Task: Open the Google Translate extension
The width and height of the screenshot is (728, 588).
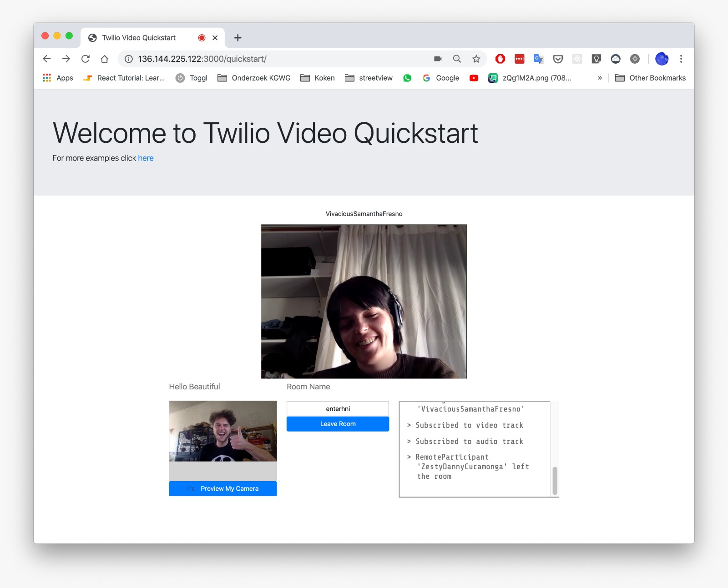Action: pyautogui.click(x=539, y=59)
